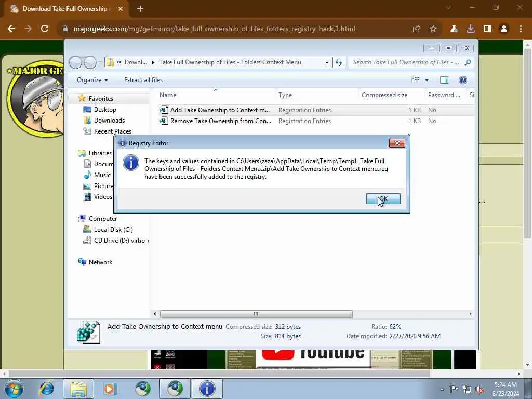This screenshot has width=532, height=399.
Task: Bookmark this page with the star icon
Action: coord(433,29)
